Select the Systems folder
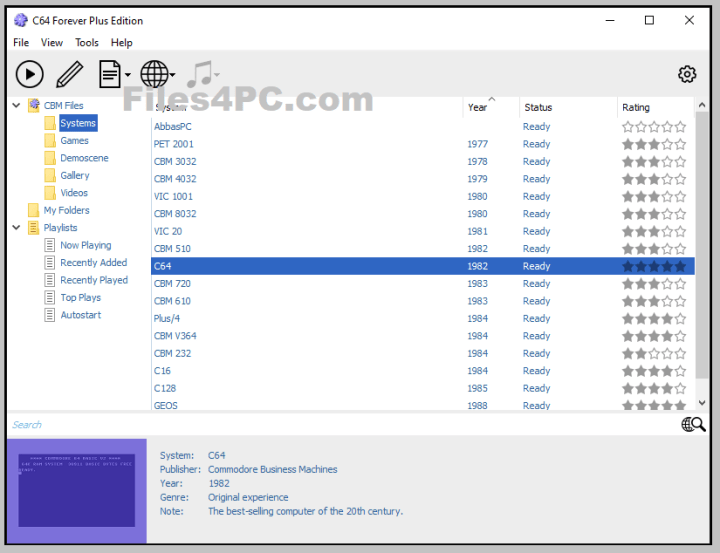The width and height of the screenshot is (720, 553). (78, 123)
